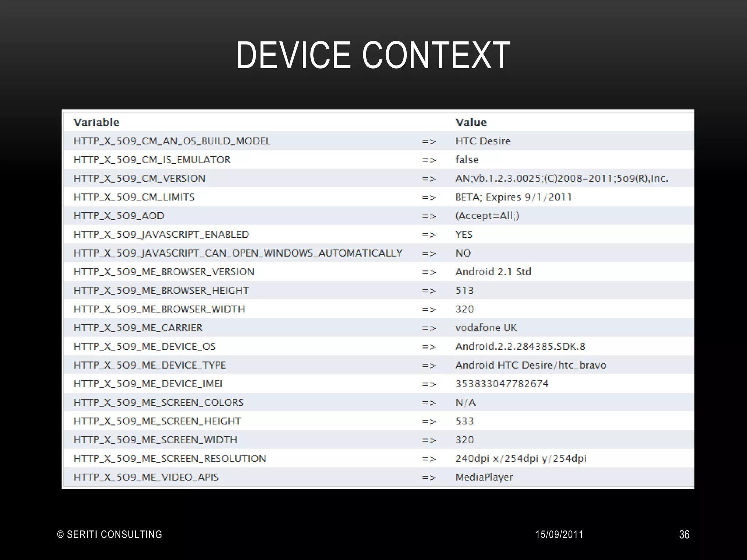This screenshot has width=747, height=560.
Task: Click HTTP_X_5O9_CM_VERSION variable name
Action: click(x=139, y=178)
